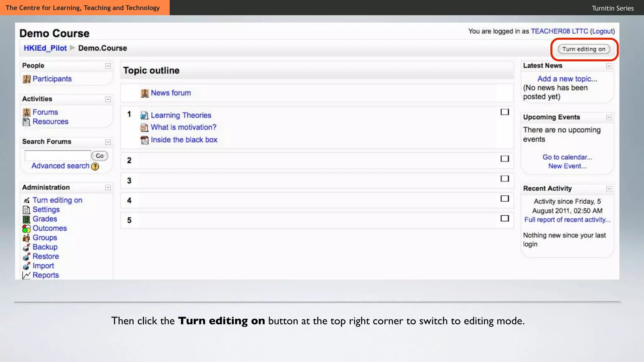The height and width of the screenshot is (362, 644).
Task: Open Go to calendar link
Action: coord(567,157)
